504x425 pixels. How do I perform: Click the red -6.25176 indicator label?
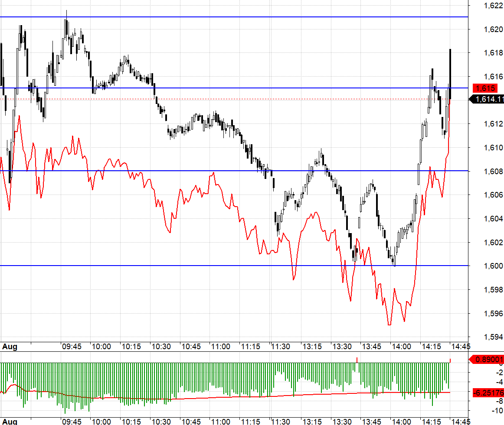point(488,393)
